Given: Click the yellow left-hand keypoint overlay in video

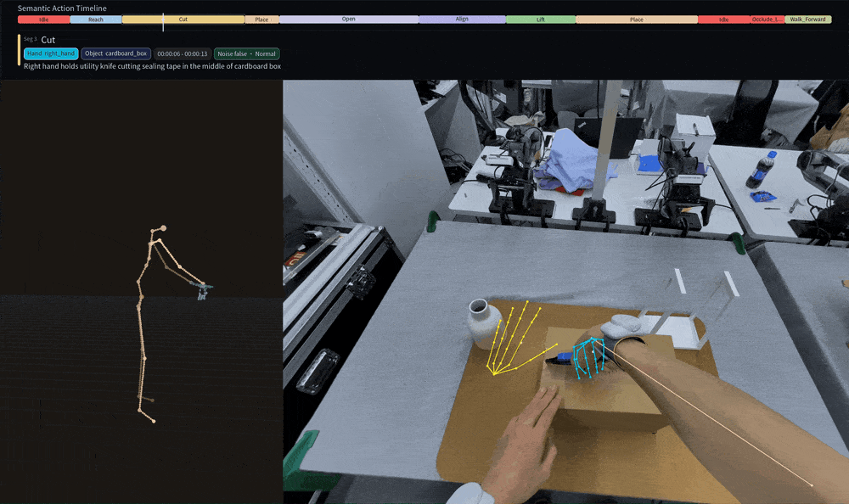Looking at the screenshot, I should point(522,339).
